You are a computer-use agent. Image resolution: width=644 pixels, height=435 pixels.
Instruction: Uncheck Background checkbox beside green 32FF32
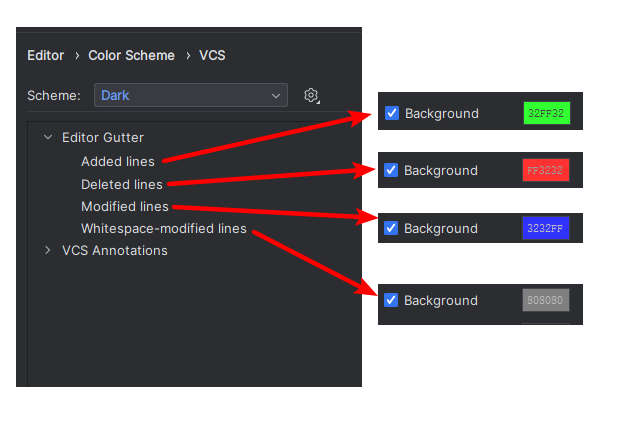point(392,113)
